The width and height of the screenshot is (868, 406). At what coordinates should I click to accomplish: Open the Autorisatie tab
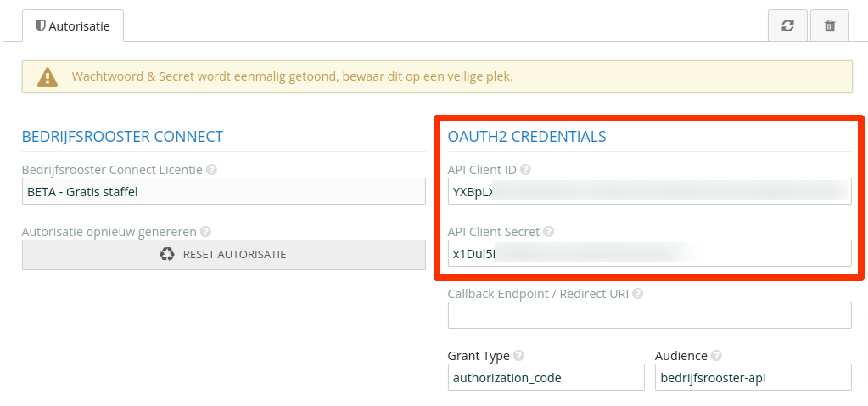(72, 25)
